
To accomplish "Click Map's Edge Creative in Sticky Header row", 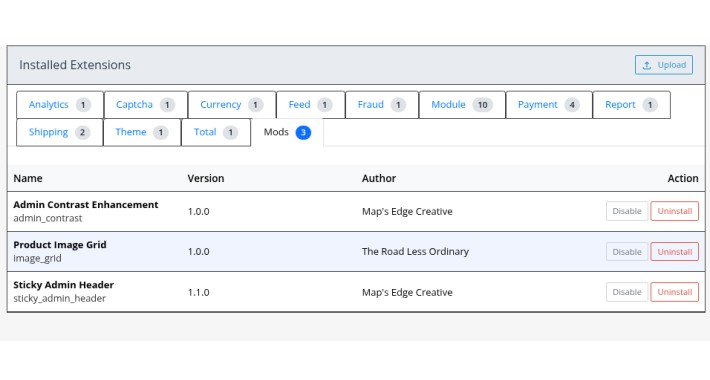I will pos(407,293).
